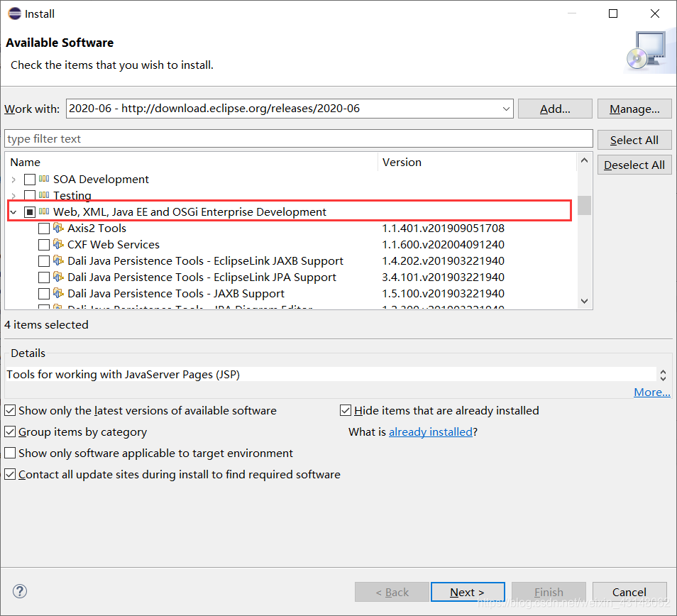Click version 1.1.401.v201909051708
Screen dimensions: 677x616
pos(443,228)
